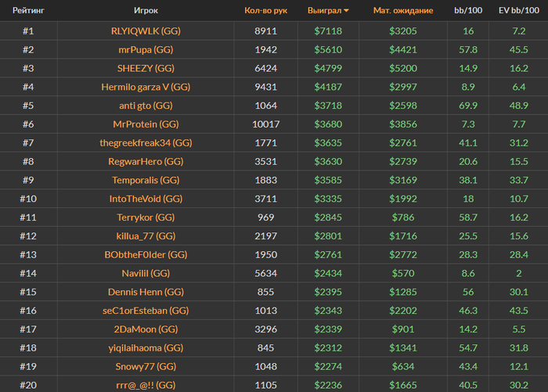This screenshot has width=548, height=392.
Task: Open IntoTheVoid (GG) profile
Action: tap(146, 199)
